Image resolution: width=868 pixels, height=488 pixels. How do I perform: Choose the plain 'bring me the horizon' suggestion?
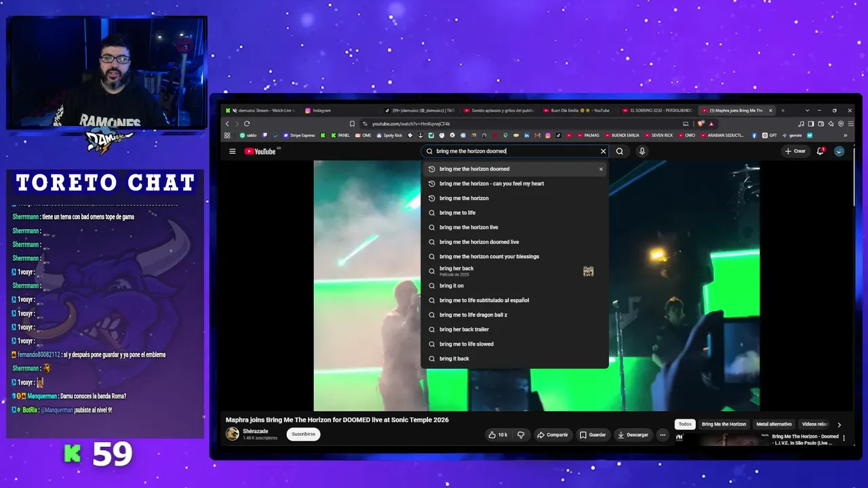click(x=515, y=198)
